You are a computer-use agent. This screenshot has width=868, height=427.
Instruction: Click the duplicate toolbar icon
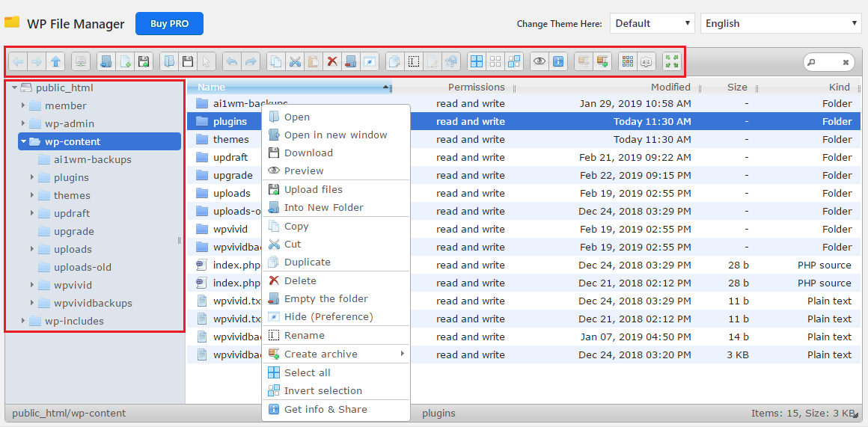click(x=394, y=62)
